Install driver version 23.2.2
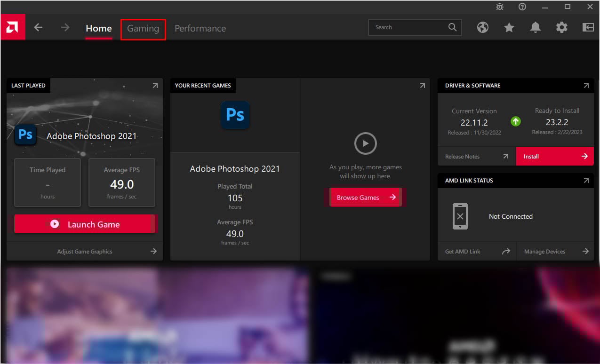This screenshot has height=364, width=600. coord(554,156)
